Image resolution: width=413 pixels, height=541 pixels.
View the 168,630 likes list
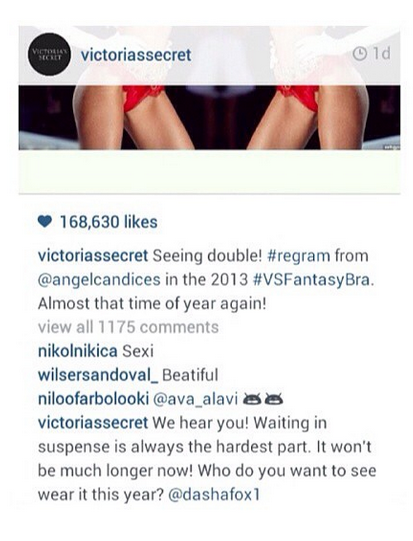(x=109, y=222)
